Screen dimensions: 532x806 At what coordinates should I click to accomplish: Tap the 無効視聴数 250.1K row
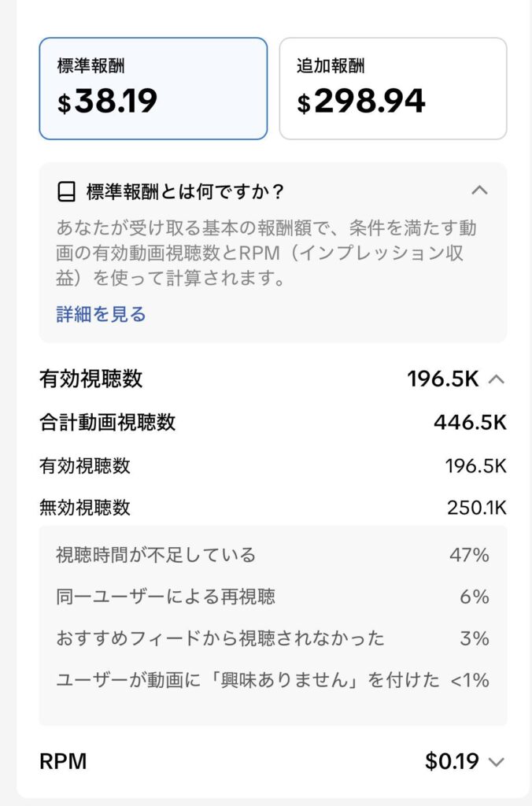point(272,508)
